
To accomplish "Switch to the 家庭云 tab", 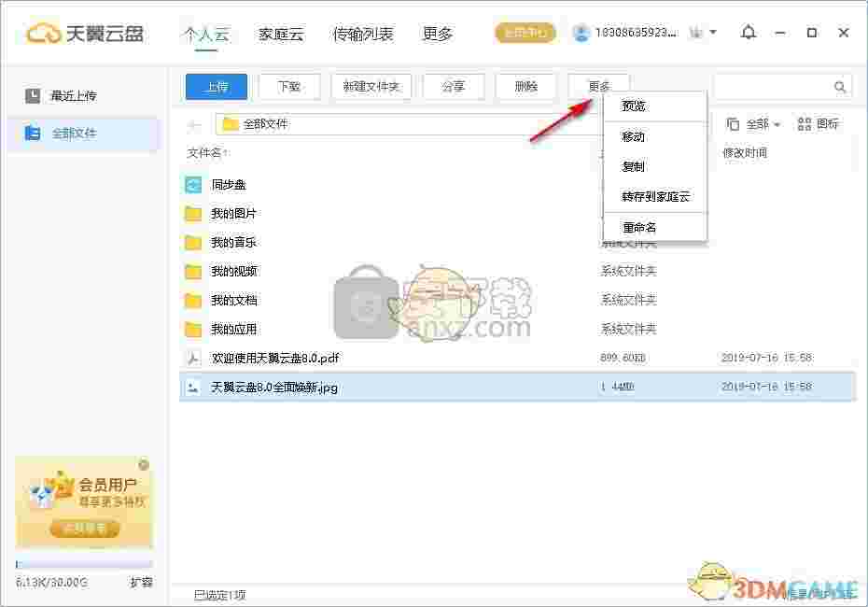I will tap(284, 32).
